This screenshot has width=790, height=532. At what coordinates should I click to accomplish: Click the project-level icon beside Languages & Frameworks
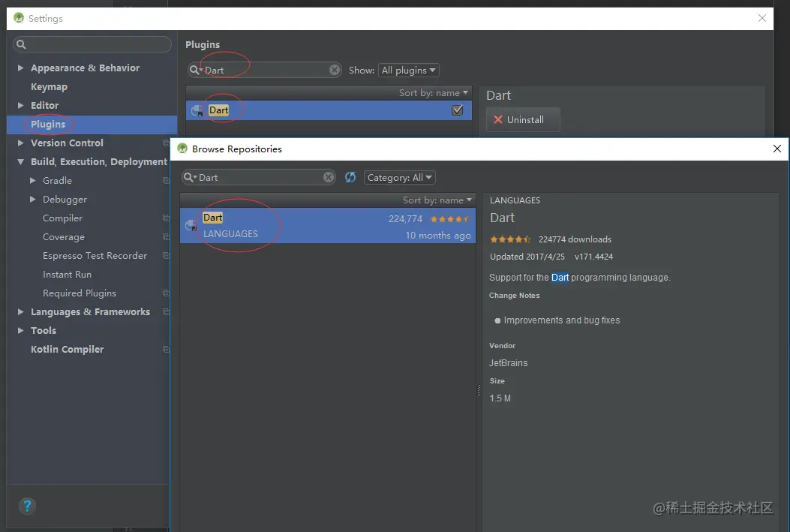pyautogui.click(x=166, y=312)
